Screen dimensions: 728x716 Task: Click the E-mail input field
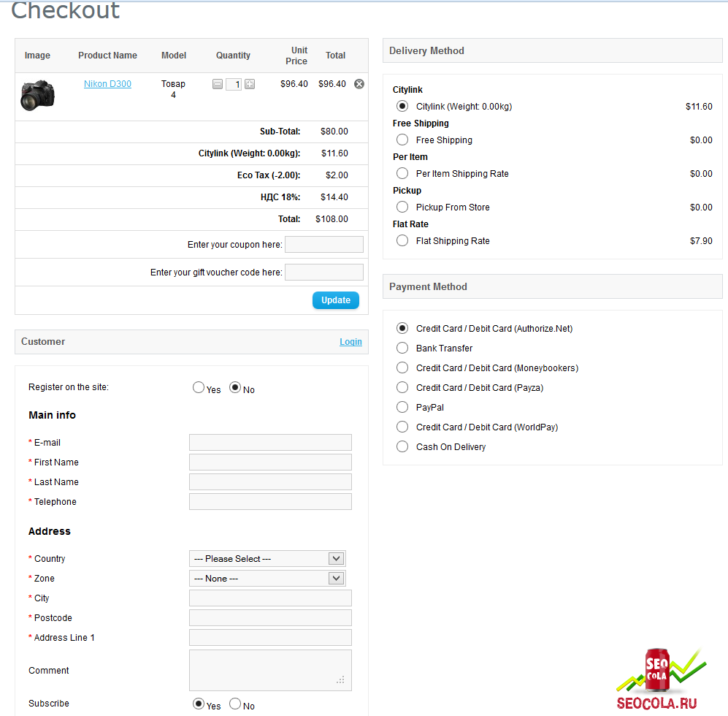[270, 442]
